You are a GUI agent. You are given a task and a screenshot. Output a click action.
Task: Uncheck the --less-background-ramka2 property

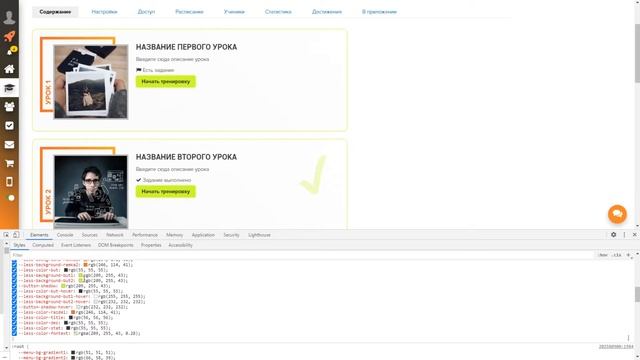point(14,264)
